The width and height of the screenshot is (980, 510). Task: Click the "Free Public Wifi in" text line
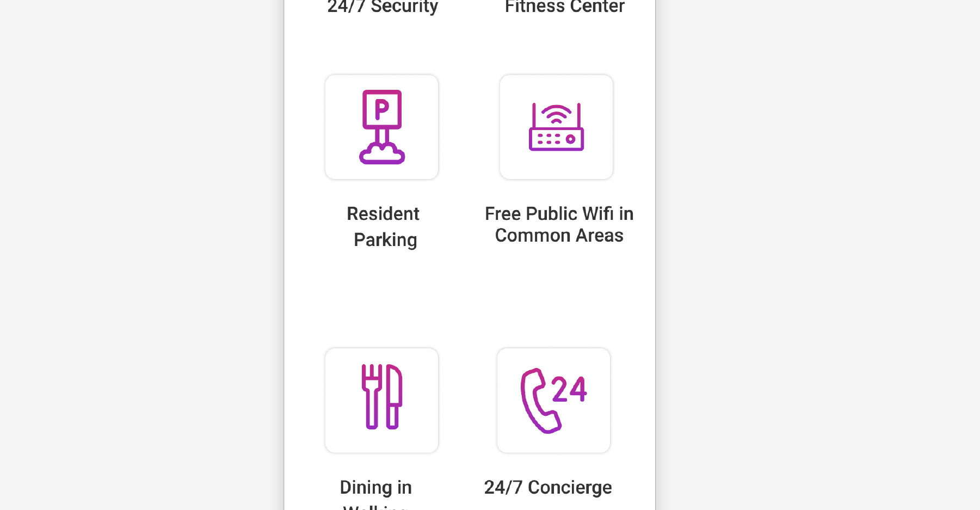559,214
